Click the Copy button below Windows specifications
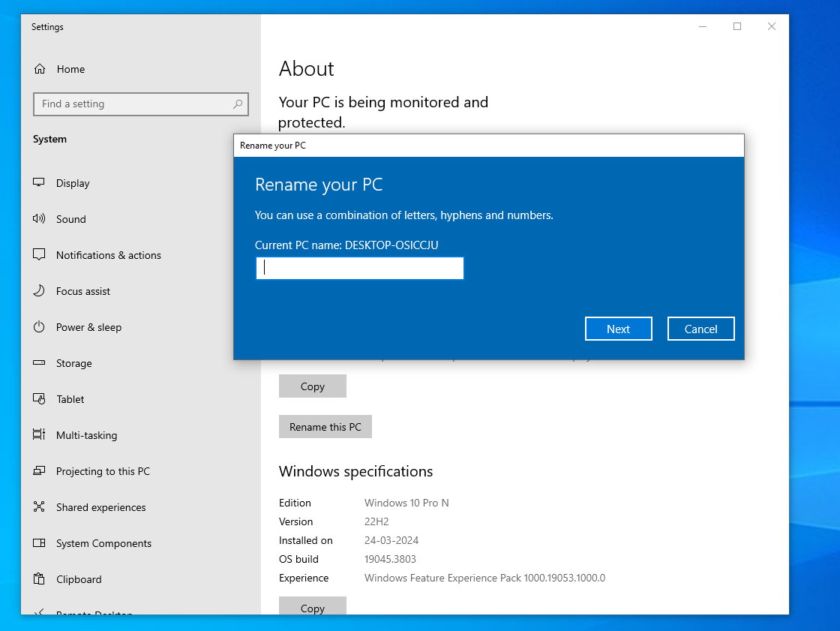 (x=312, y=605)
